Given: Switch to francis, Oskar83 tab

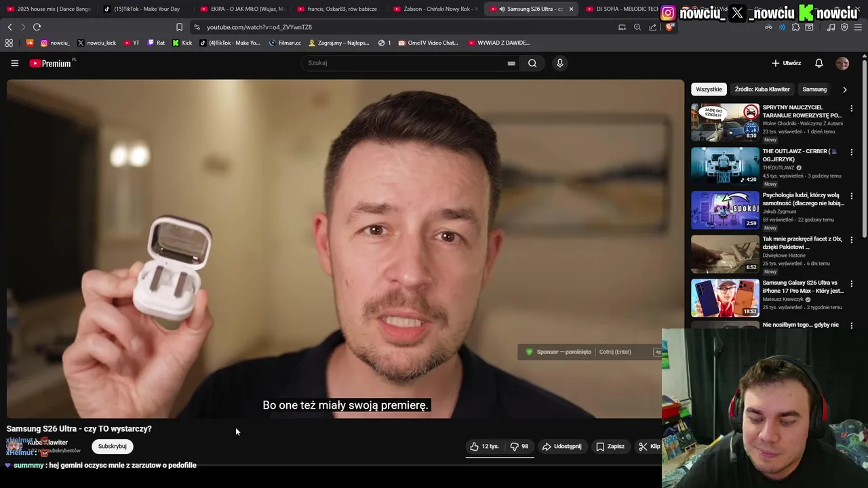Looking at the screenshot, I should tap(339, 9).
